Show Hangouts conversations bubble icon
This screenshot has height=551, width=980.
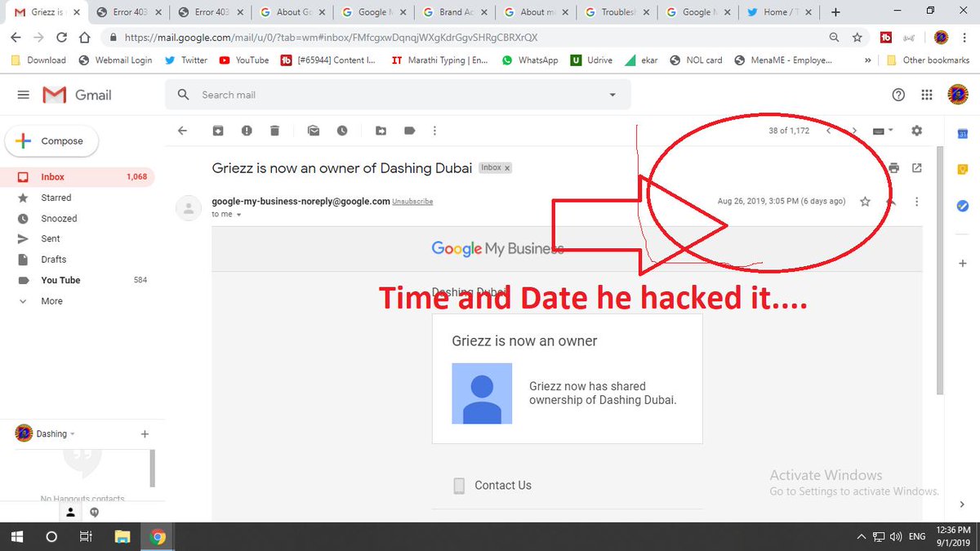click(95, 512)
